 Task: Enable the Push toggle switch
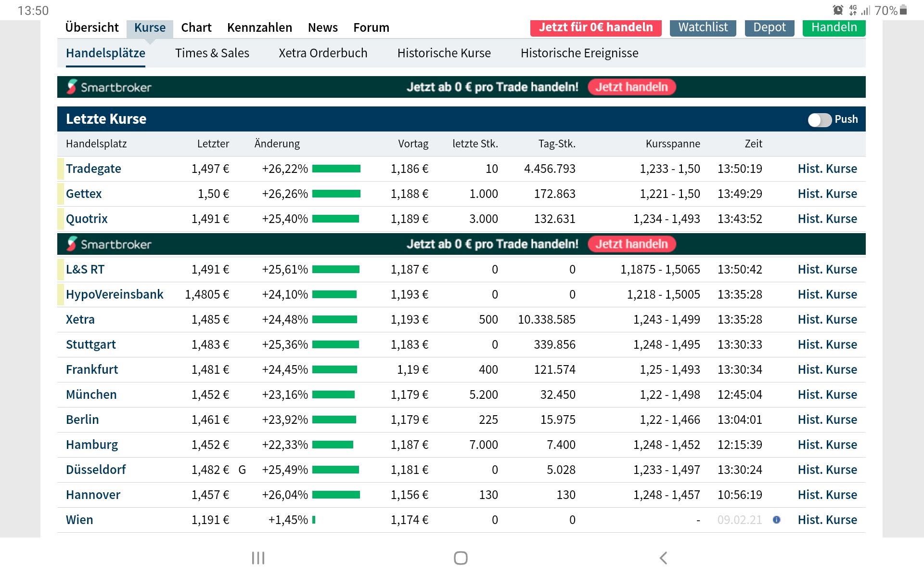click(x=819, y=119)
